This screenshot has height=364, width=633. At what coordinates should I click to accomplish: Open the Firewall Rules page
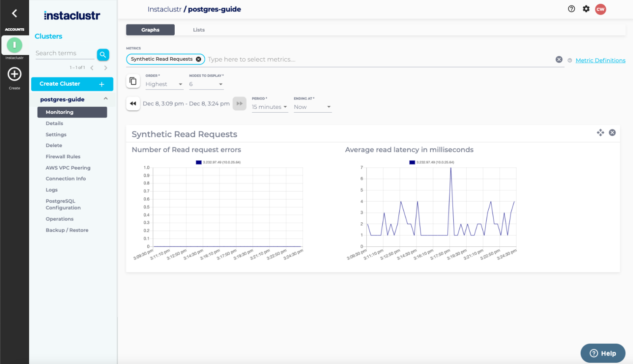coord(62,156)
